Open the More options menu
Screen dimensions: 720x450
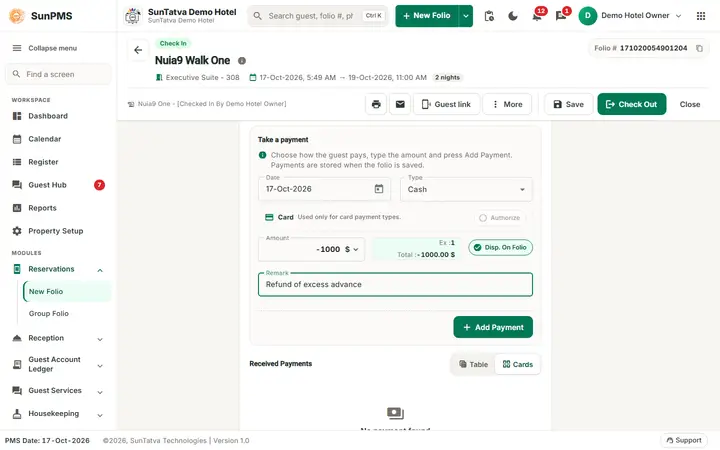(x=507, y=104)
